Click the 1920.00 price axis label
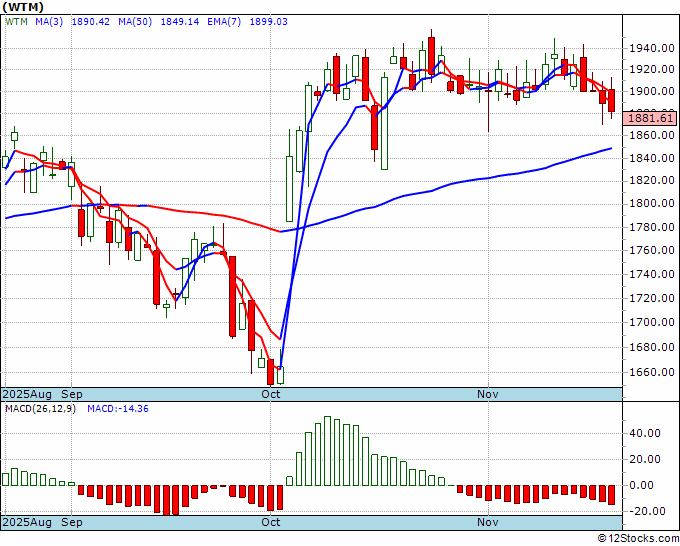Screen dimensions: 680x546 [651, 69]
